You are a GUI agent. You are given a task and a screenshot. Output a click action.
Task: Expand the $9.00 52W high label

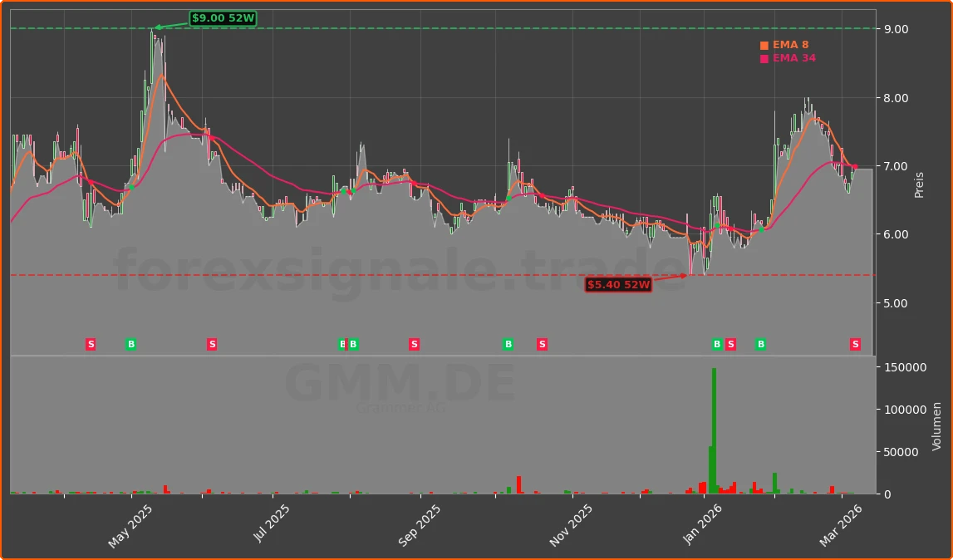tap(223, 16)
